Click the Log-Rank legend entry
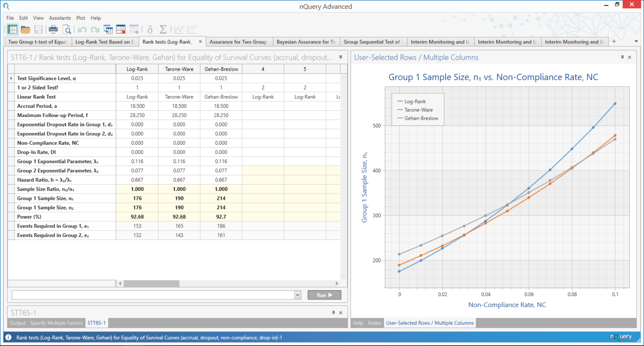The width and height of the screenshot is (644, 346). pyautogui.click(x=412, y=101)
